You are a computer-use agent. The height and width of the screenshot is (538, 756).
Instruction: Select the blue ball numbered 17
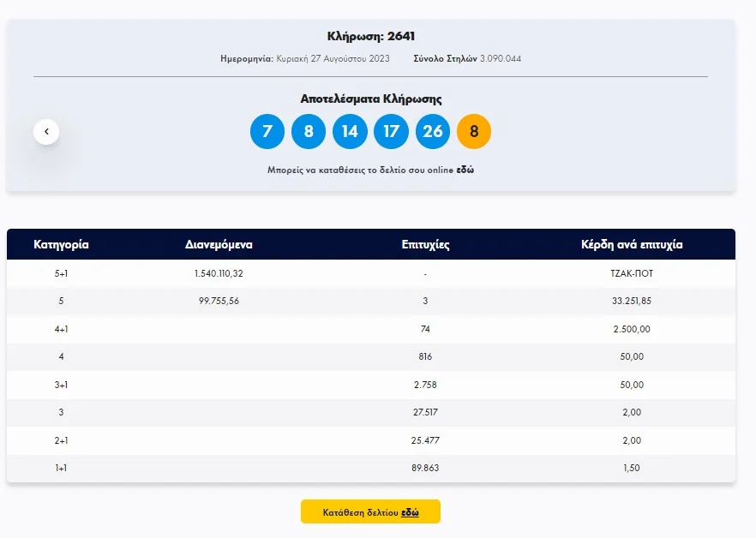coord(391,132)
